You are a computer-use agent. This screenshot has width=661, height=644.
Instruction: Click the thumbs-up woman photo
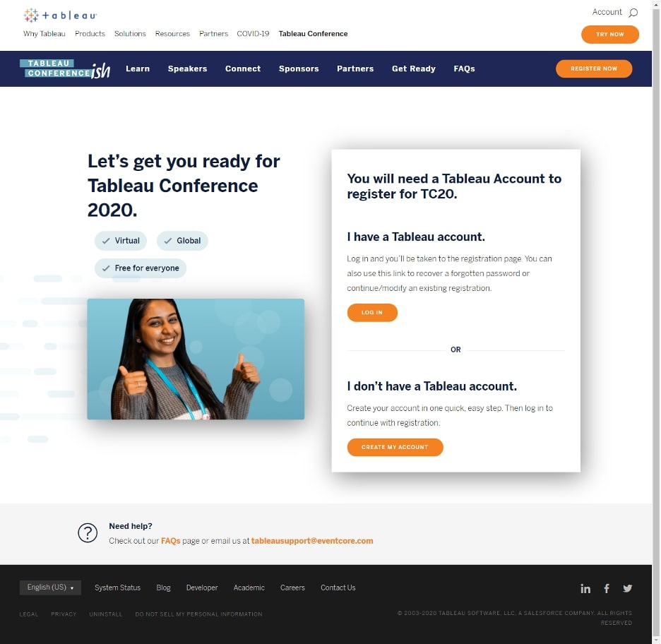tap(196, 359)
